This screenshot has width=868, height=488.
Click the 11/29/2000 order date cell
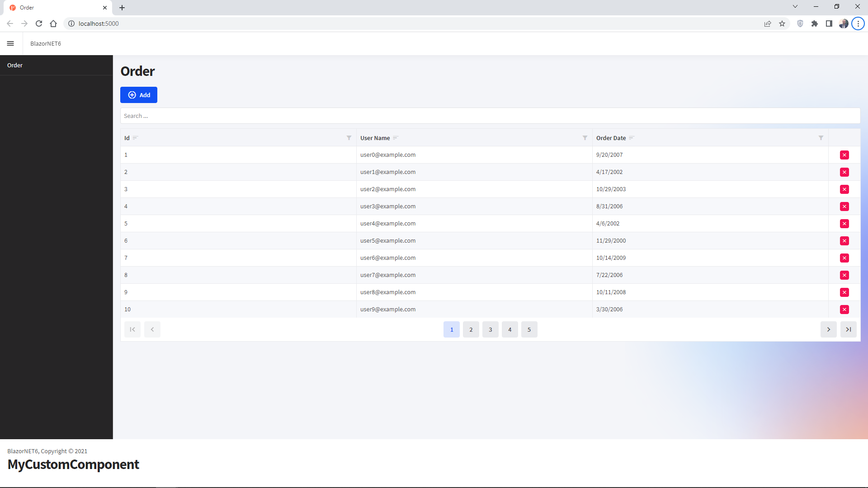710,241
